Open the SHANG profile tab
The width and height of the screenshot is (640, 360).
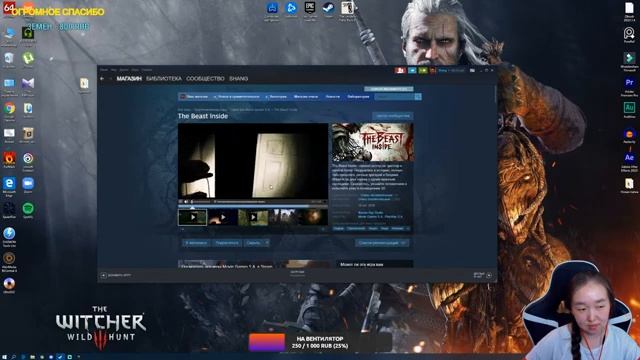[x=238, y=78]
